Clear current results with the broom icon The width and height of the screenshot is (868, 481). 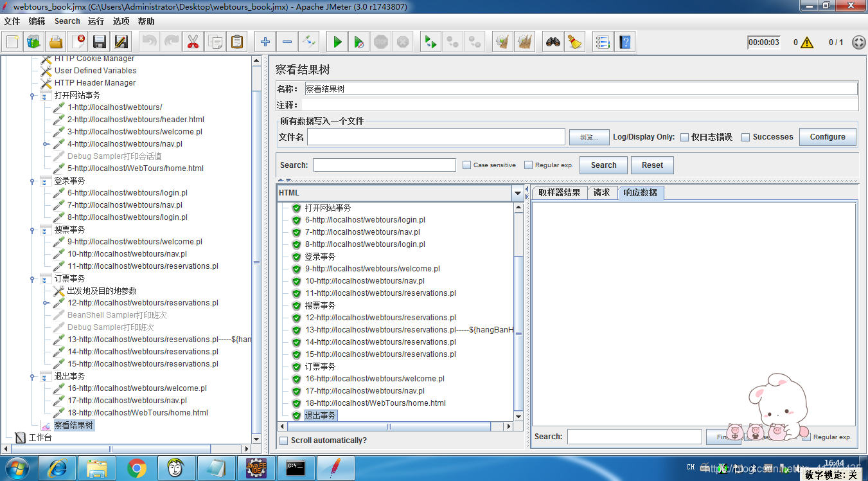[502, 42]
